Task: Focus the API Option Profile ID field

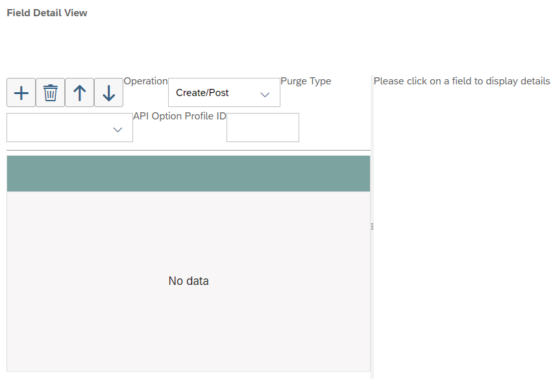Action: 263,128
